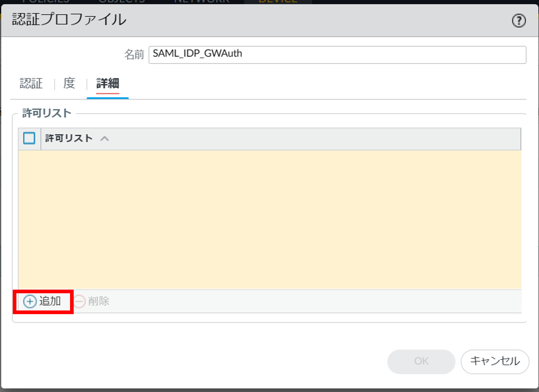Click the POLICIES tab behind the dialog

point(46,2)
